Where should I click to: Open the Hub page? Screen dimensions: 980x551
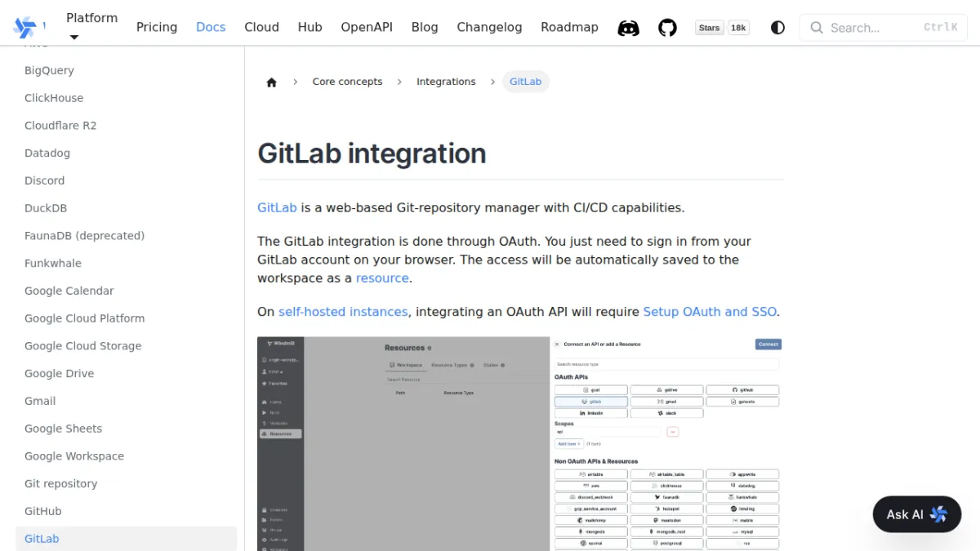point(310,27)
